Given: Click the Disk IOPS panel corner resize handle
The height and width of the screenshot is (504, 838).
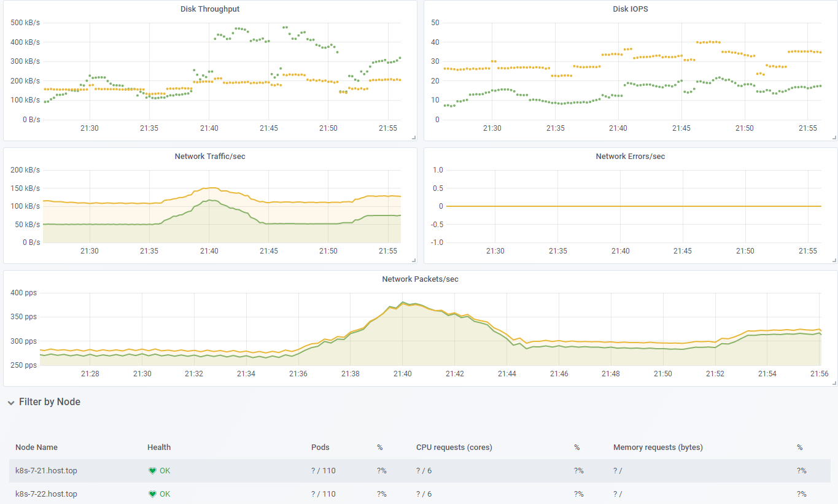Looking at the screenshot, I should click(x=834, y=138).
